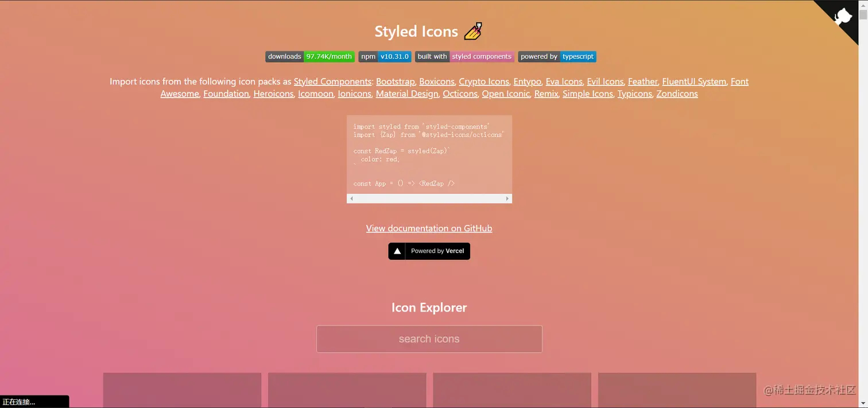The image size is (868, 408).
Task: Open the Eva Icons pack link
Action: [564, 81]
